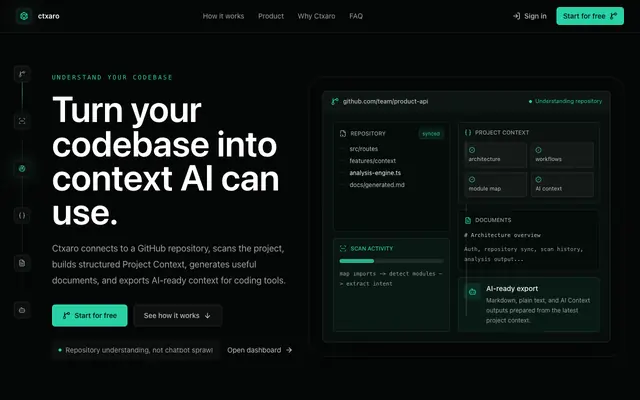Viewport: 640px width, 400px height.
Task: Open the AI context card
Action: click(x=562, y=184)
